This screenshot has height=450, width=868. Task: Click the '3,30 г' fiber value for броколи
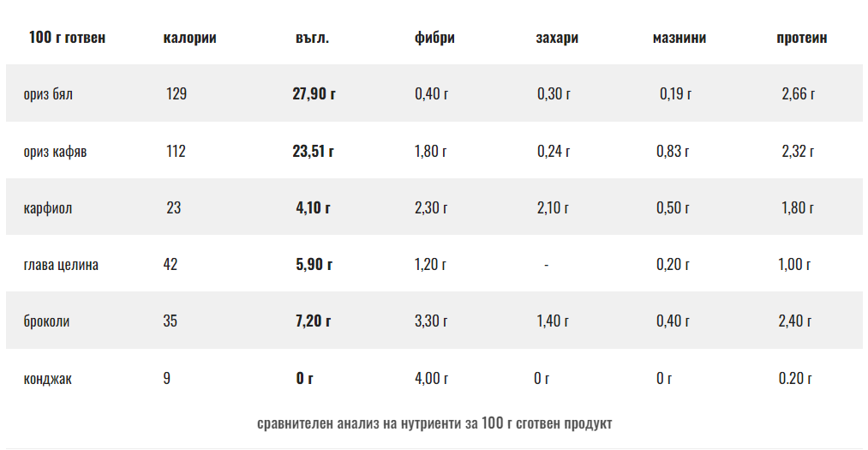coord(431,321)
